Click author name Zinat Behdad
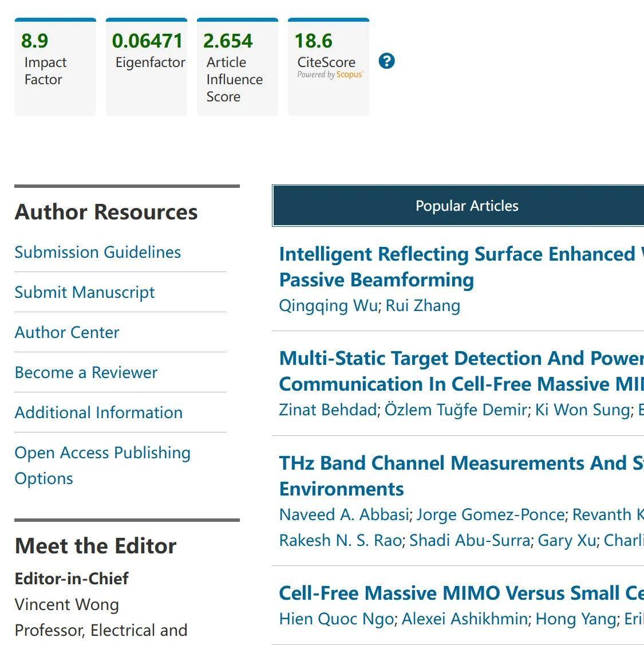The image size is (644, 645). [x=328, y=410]
